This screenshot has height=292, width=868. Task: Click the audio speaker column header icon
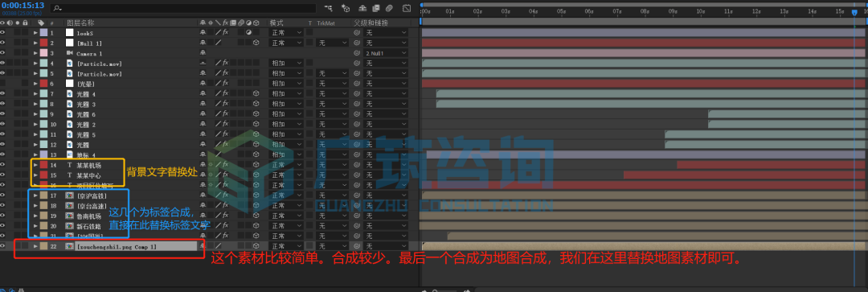pos(10,23)
